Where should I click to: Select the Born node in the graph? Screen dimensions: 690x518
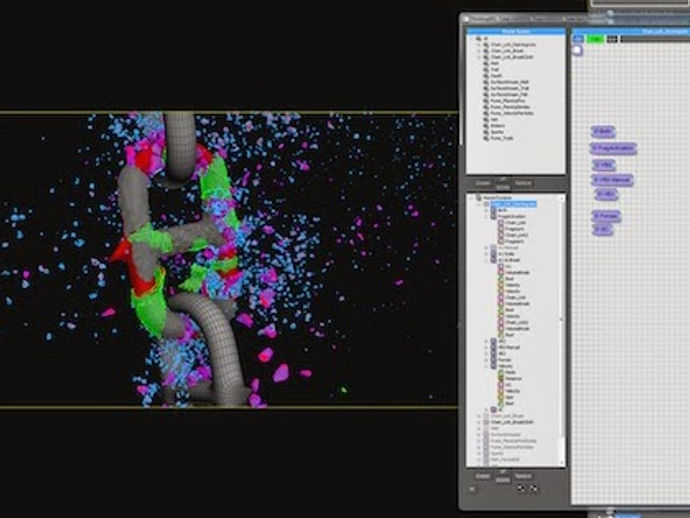coord(603,131)
